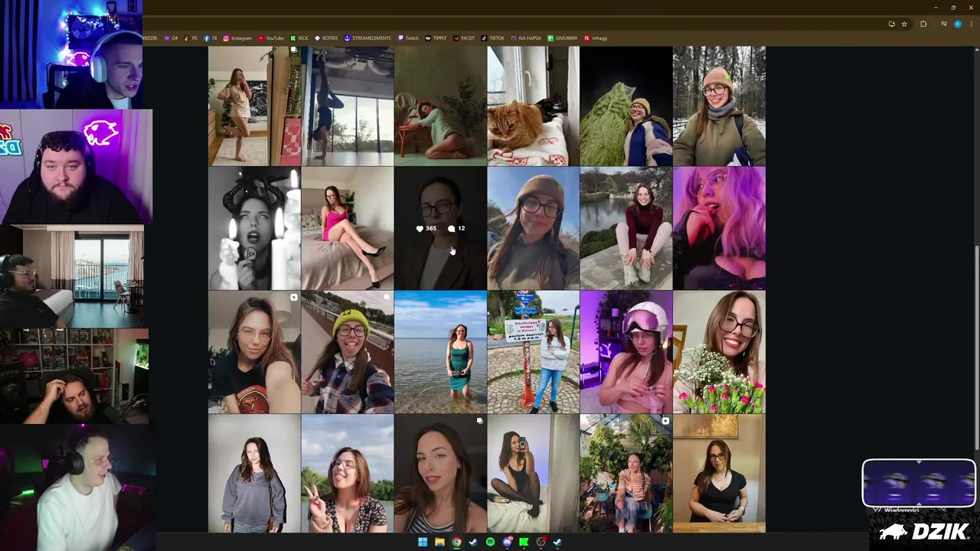Screen dimensions: 980x551
Task: Open the hovered dark portrait post with glasses
Action: pos(440,228)
